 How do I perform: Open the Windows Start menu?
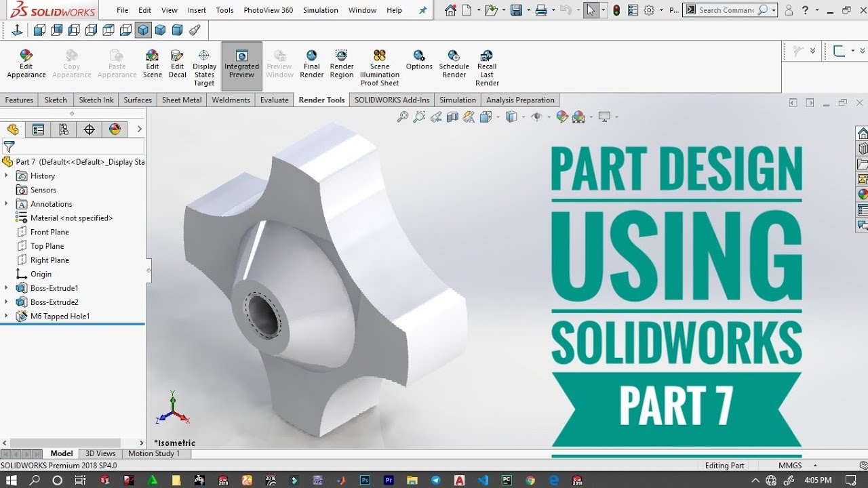click(13, 480)
